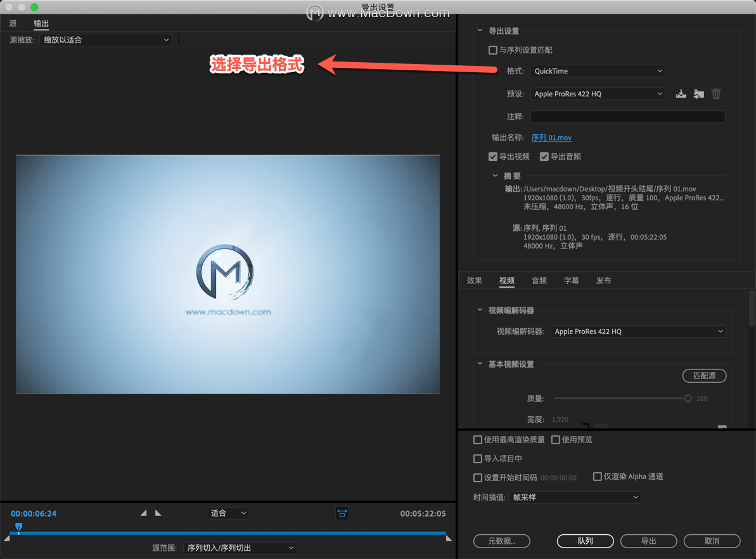Open the 适合 zoom level dropdown

pyautogui.click(x=228, y=513)
